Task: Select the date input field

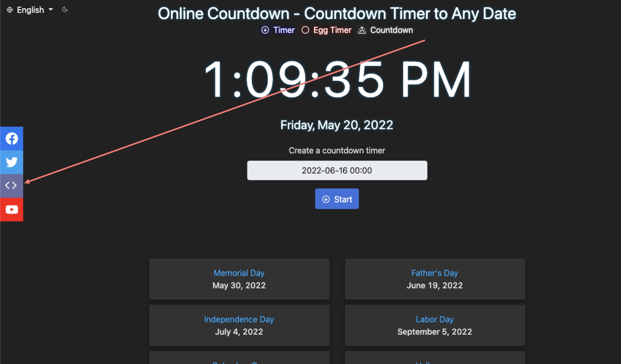Action: [x=337, y=170]
